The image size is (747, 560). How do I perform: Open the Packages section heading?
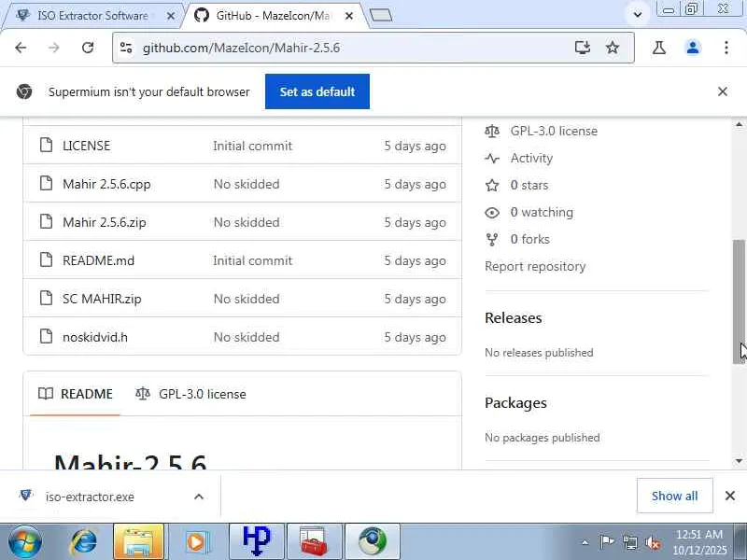(x=515, y=403)
